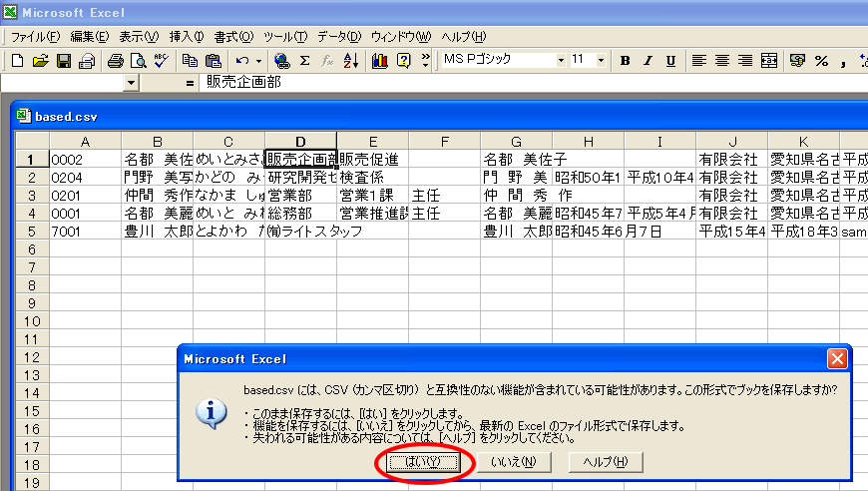Screen dimensions: 868x491
Task: Open the Insert (挿入) menu
Action: (187, 37)
